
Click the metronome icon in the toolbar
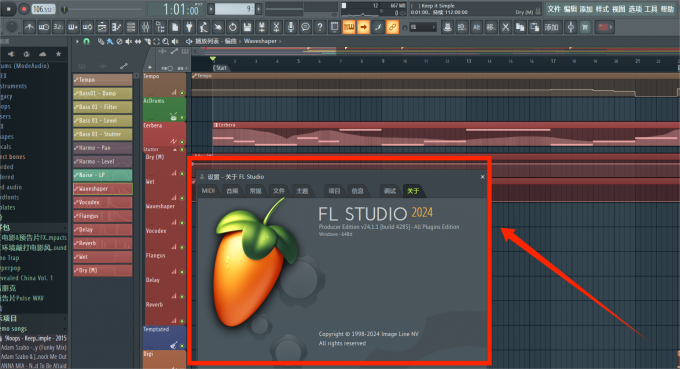point(29,27)
